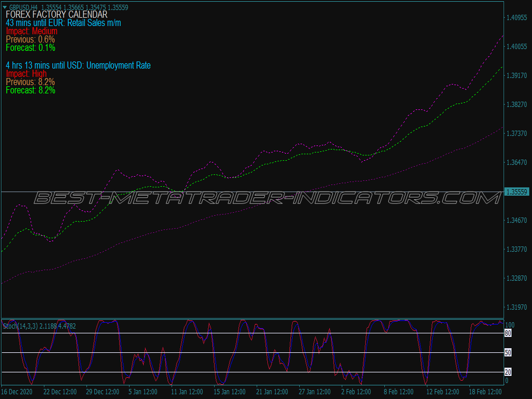The image size is (532, 399).
Task: Click the stochastic level 50 label
Action: pyautogui.click(x=508, y=353)
